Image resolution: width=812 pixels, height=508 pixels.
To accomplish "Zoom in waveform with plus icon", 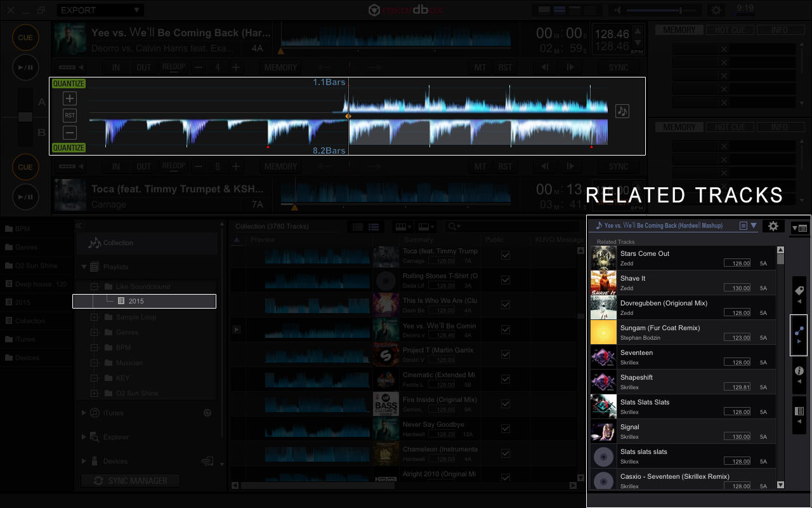I will pos(70,98).
